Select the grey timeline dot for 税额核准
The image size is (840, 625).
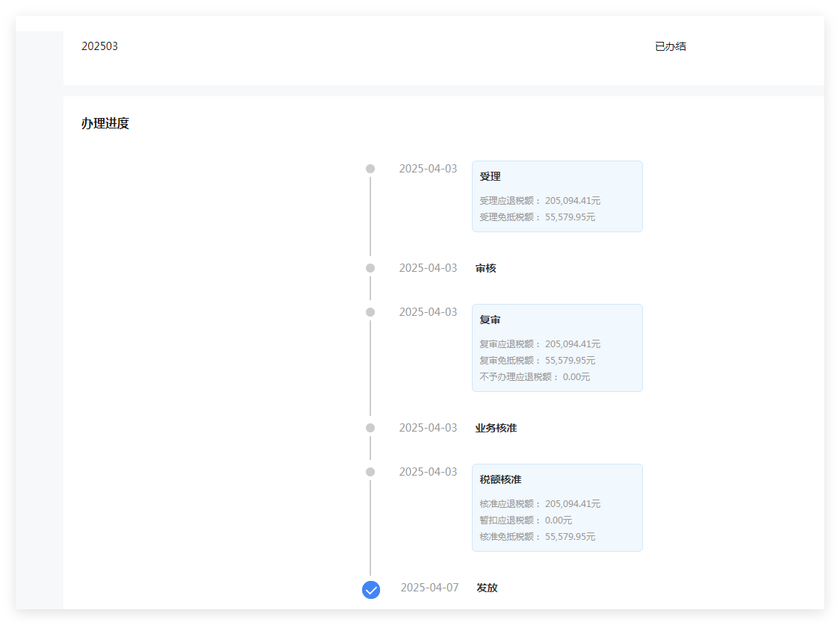tap(370, 472)
